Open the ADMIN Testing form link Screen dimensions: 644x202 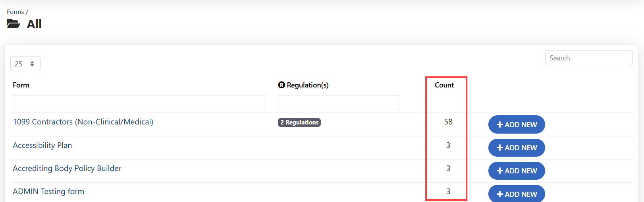(48, 192)
